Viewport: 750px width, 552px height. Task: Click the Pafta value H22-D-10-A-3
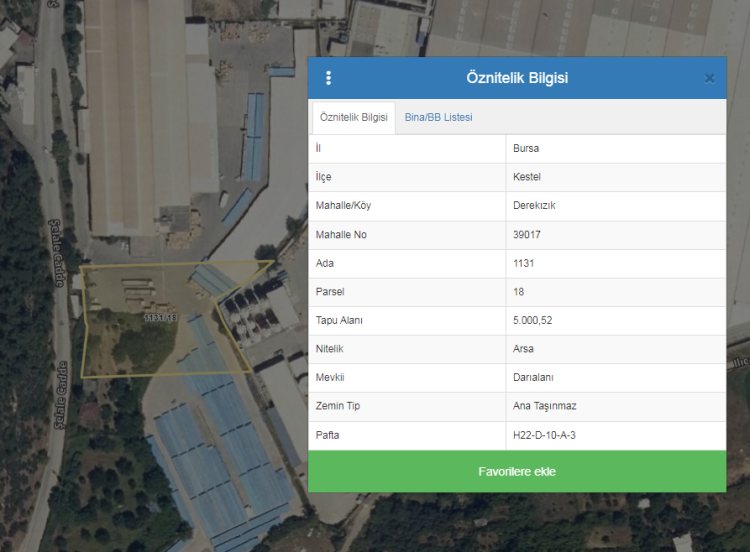point(546,436)
